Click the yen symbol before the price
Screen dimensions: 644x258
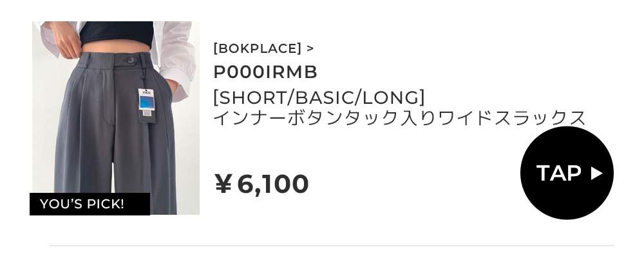pos(223,184)
